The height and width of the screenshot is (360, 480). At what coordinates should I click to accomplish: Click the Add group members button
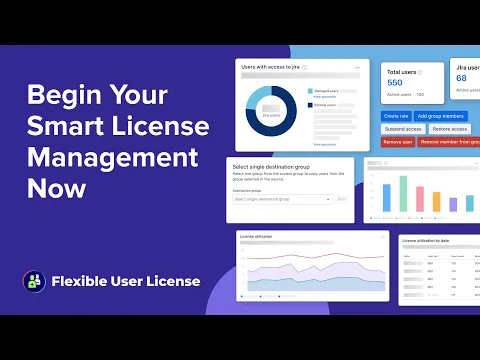tap(441, 116)
